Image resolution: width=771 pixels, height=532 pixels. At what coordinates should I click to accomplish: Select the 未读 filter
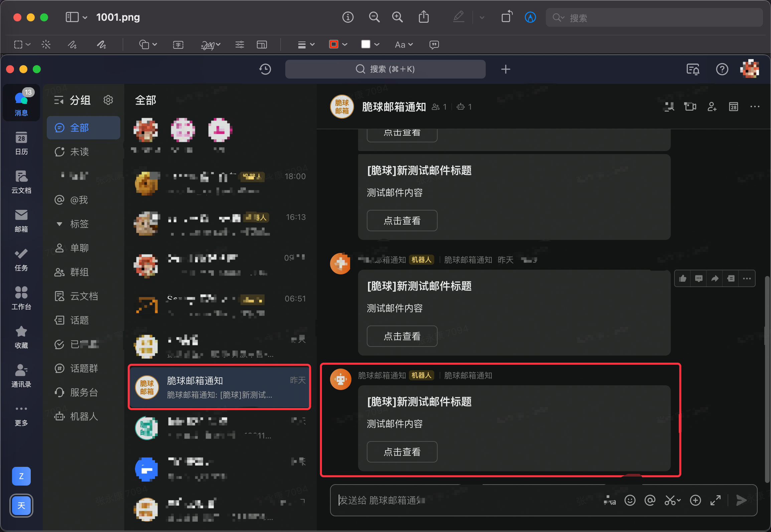coord(84,152)
